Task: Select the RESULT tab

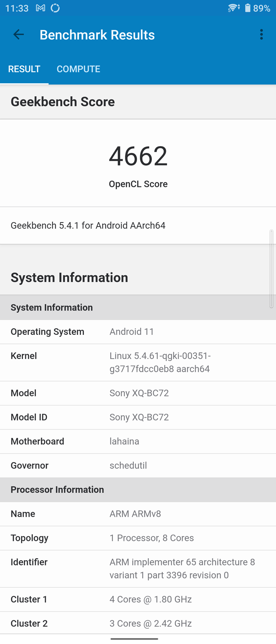Action: point(24,69)
